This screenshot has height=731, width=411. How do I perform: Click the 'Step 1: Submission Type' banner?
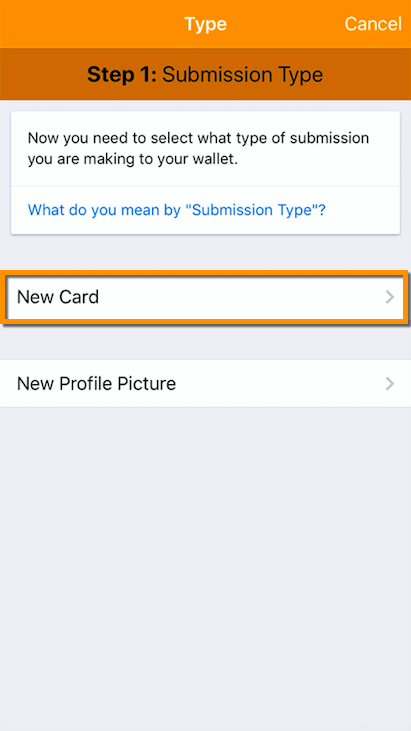coord(206,74)
